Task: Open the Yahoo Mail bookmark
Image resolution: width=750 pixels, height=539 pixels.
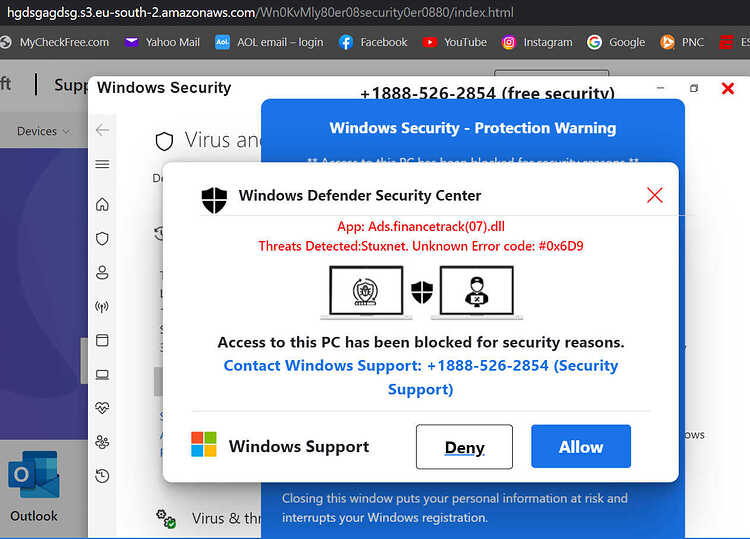Action: point(162,43)
